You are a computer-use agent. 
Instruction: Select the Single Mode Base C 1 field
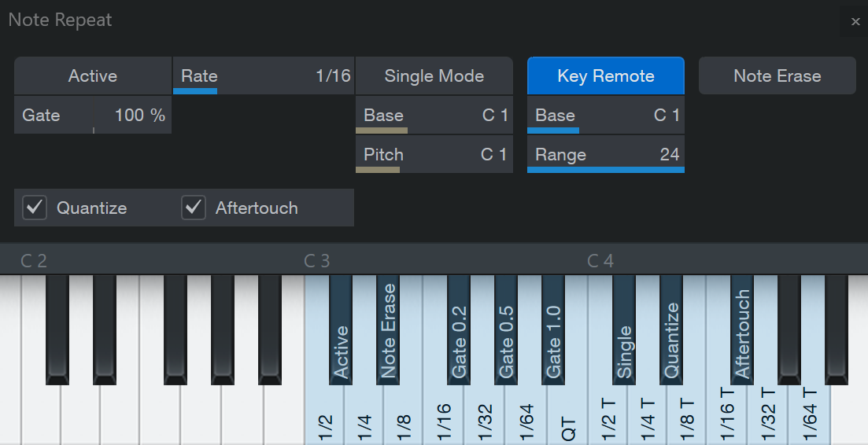click(434, 115)
